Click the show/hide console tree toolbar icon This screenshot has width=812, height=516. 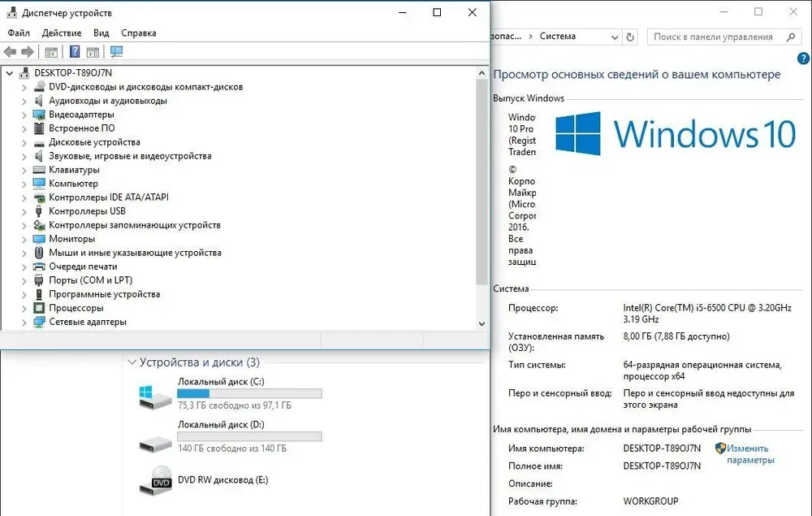(51, 52)
